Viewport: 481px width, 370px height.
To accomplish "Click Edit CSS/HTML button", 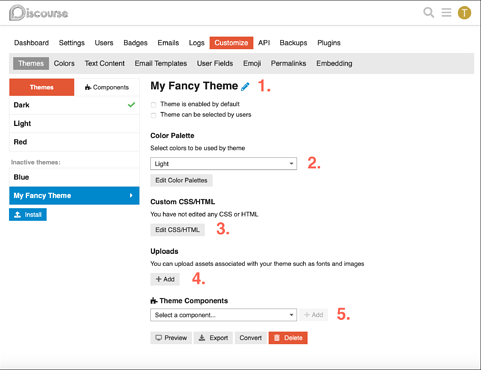I will [x=177, y=230].
